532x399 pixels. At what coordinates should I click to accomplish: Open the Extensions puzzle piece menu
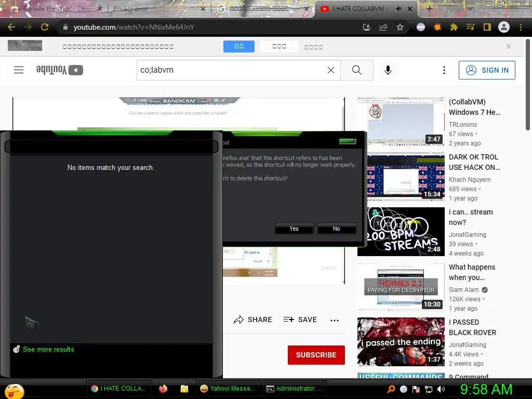pyautogui.click(x=454, y=27)
